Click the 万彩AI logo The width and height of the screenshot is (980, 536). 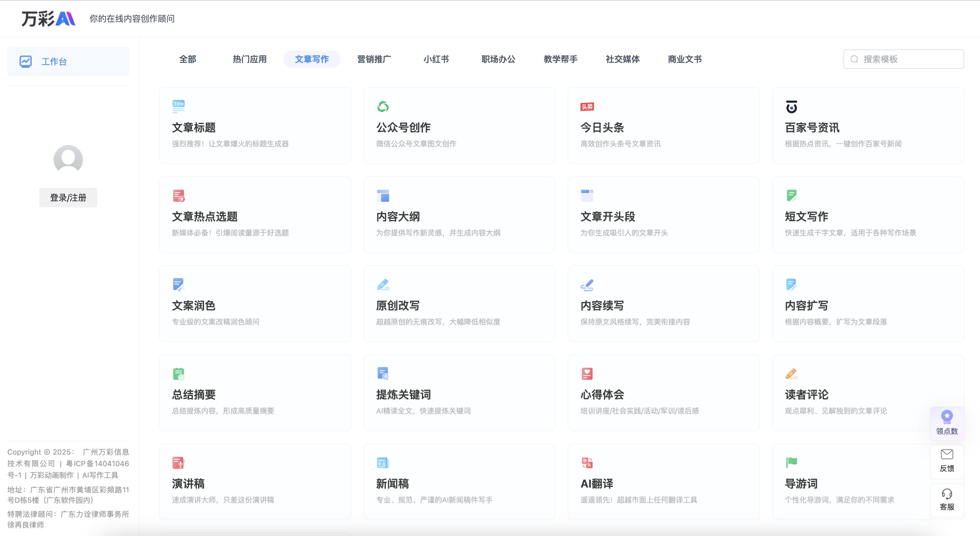click(x=48, y=18)
